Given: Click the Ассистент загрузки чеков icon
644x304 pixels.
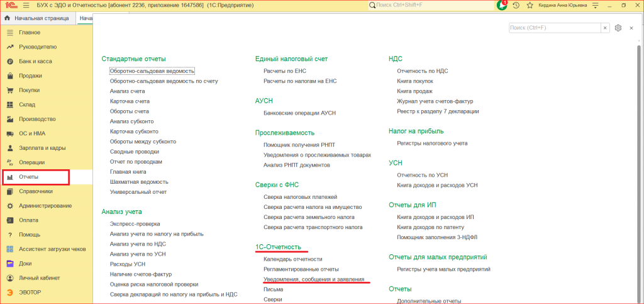Looking at the screenshot, I should click(x=10, y=249).
